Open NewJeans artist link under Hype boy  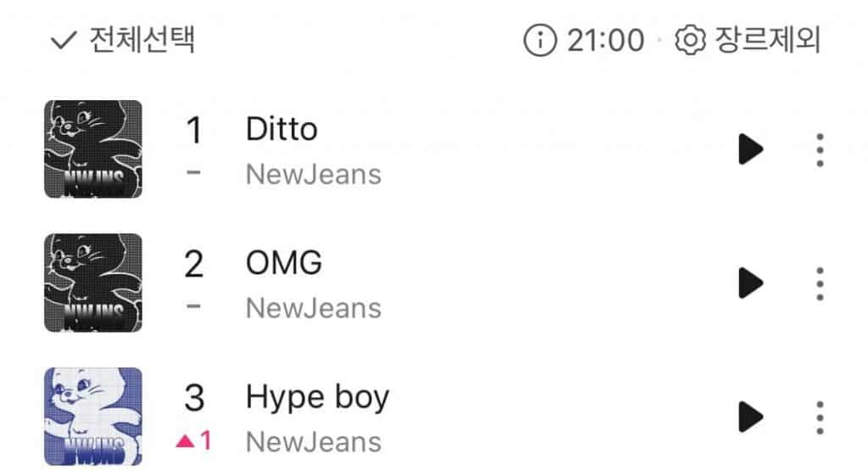pyautogui.click(x=313, y=441)
